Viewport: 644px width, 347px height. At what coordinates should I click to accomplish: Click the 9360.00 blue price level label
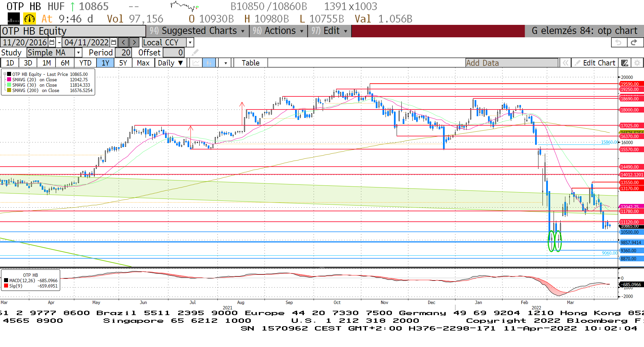631,251
